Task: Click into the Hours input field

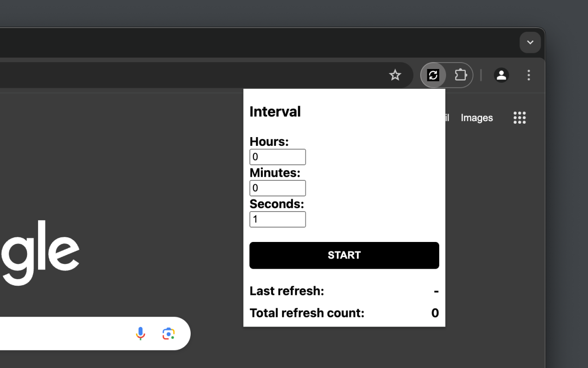Action: point(277,157)
